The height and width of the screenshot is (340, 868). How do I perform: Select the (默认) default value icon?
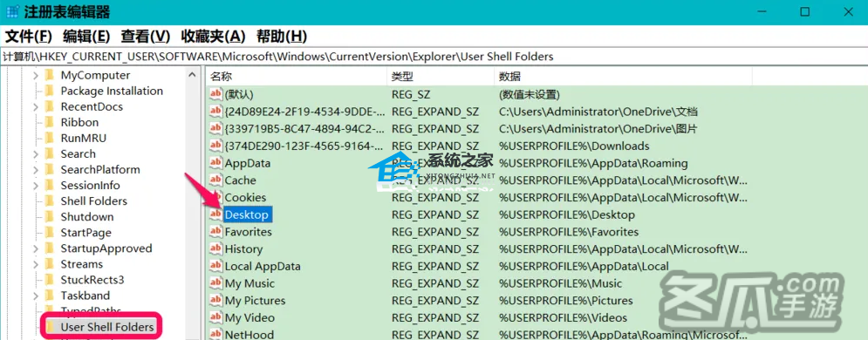(215, 94)
